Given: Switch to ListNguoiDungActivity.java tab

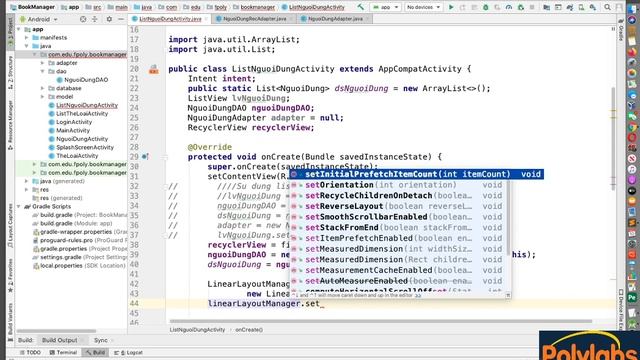Looking at the screenshot, I should (x=170, y=19).
